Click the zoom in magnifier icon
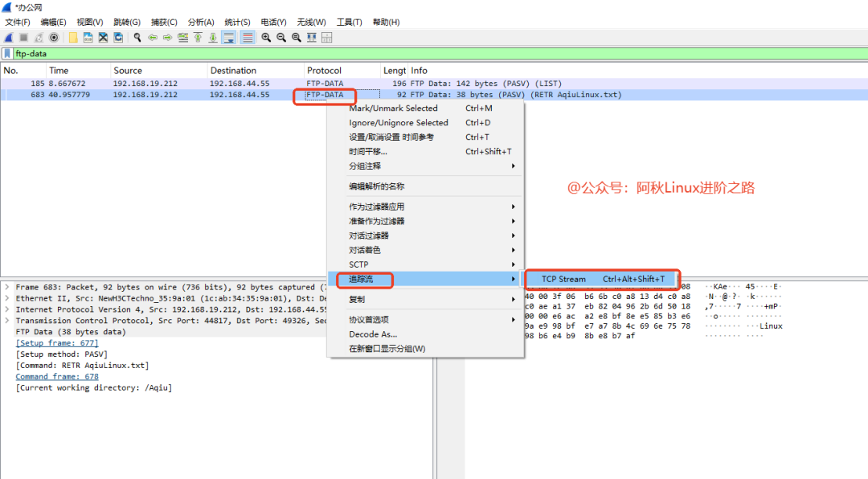The width and height of the screenshot is (868, 479). click(266, 37)
